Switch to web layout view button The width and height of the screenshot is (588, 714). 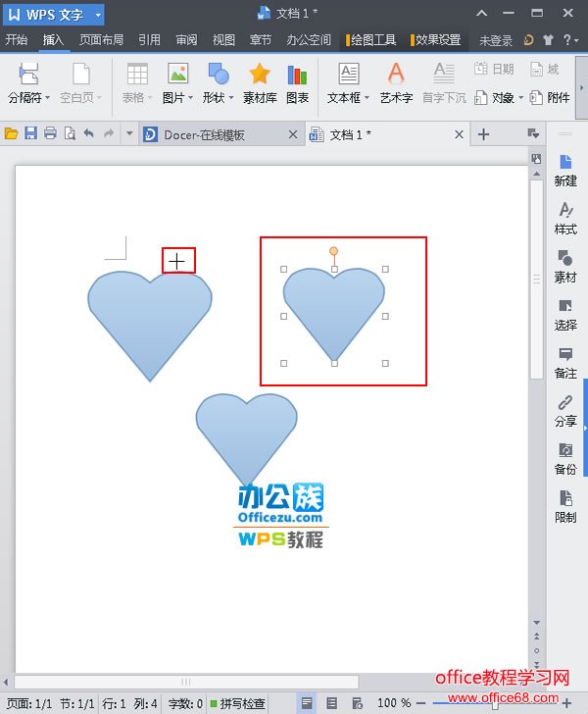358,703
